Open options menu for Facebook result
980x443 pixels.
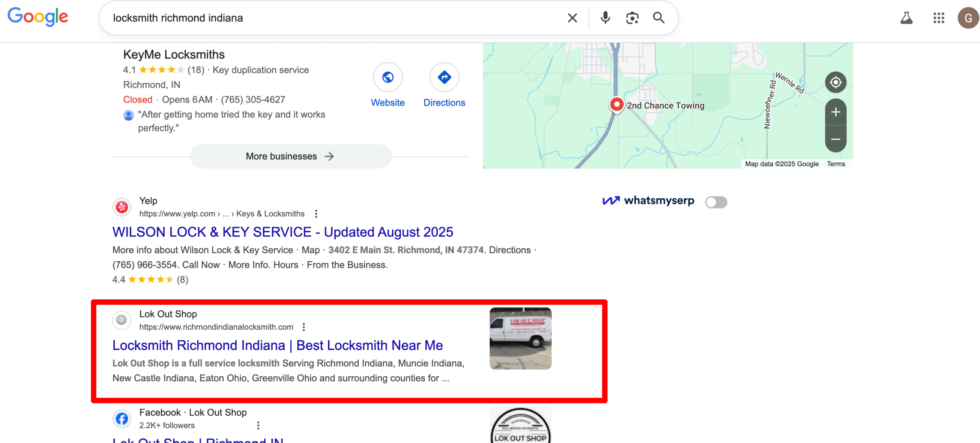[258, 425]
